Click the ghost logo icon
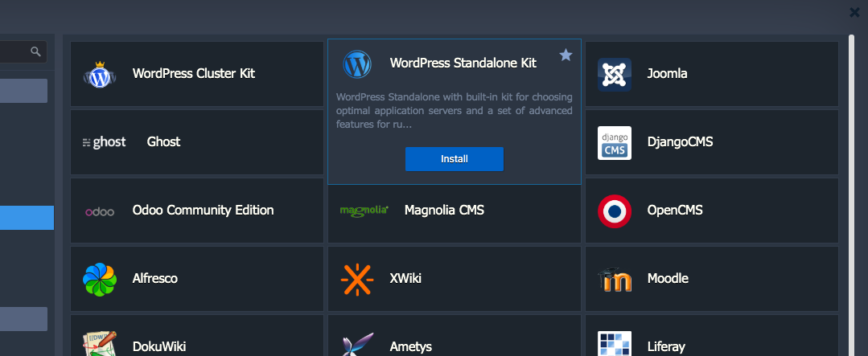 tap(104, 142)
